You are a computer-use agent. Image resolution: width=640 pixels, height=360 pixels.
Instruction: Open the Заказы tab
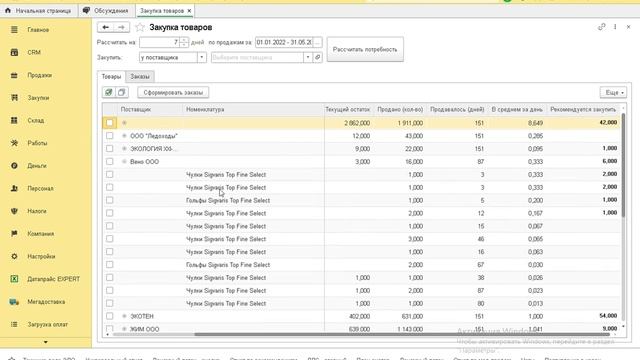[x=140, y=76]
